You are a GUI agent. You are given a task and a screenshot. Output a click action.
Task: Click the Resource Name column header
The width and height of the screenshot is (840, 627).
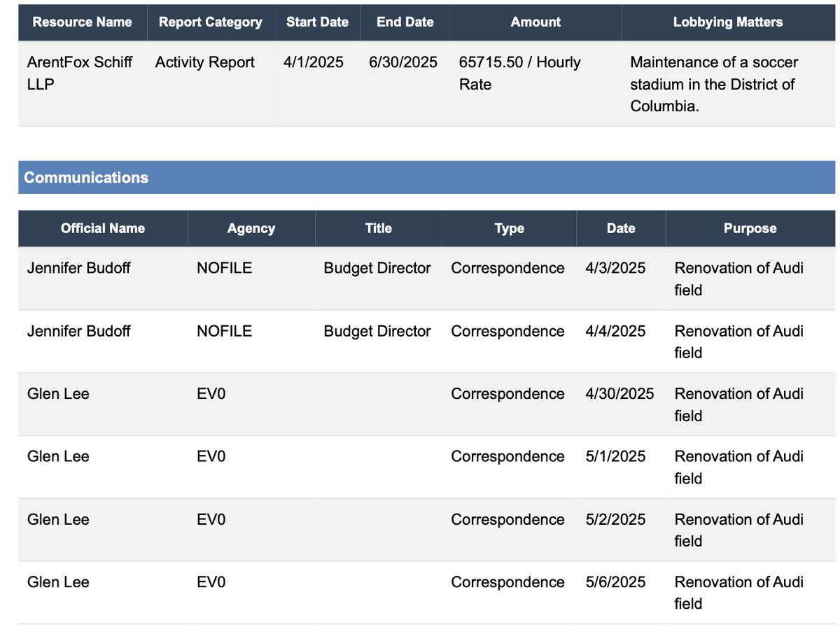click(x=83, y=22)
